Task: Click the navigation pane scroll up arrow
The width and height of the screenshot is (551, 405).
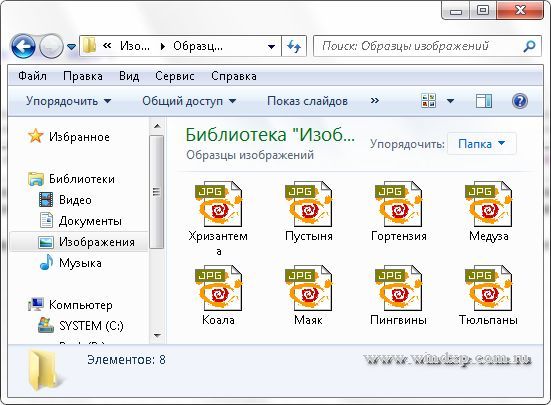Action: click(157, 126)
